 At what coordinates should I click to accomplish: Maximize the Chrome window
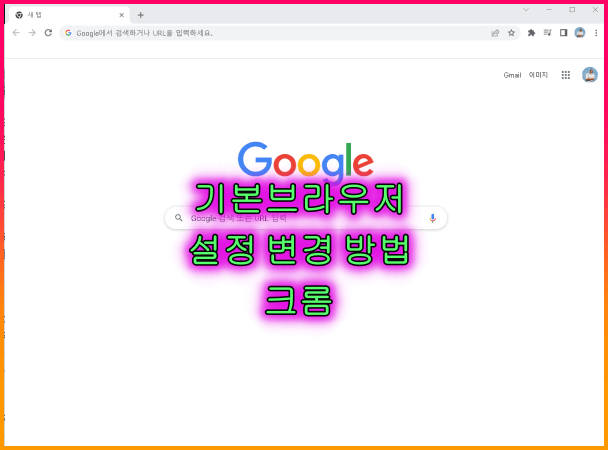572,10
